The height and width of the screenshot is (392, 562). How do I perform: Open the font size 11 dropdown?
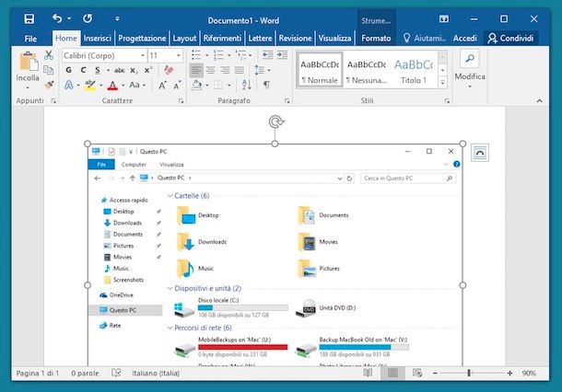click(x=178, y=55)
